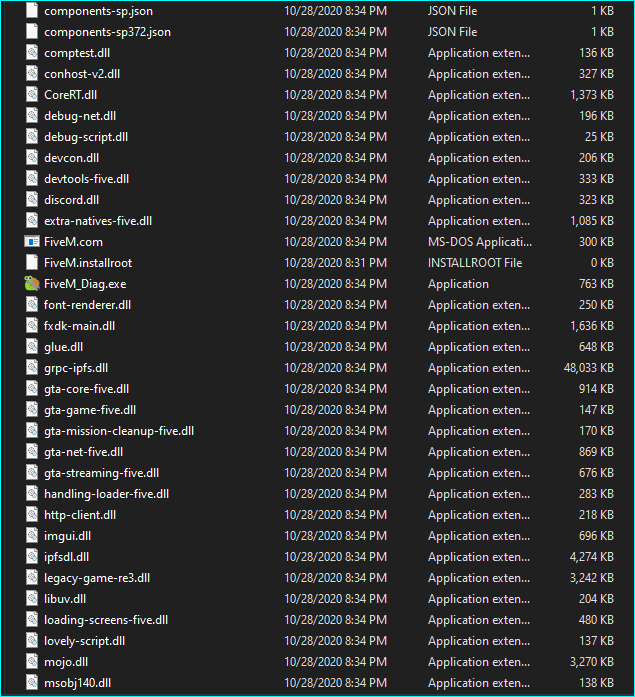Click the FiveM_Diag.exe snail icon

coord(32,284)
